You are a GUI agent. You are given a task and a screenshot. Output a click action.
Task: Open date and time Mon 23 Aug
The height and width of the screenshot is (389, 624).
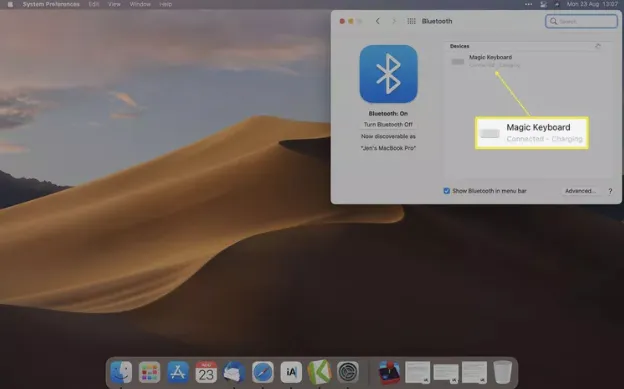click(x=592, y=4)
